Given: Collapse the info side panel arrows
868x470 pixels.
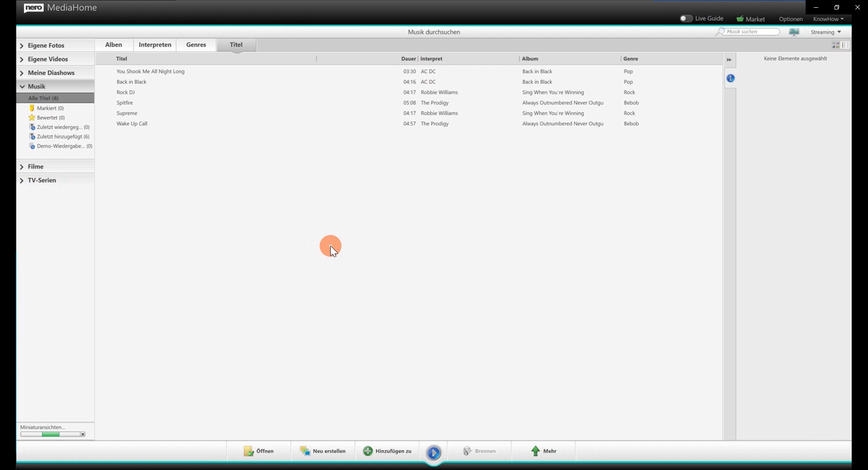Looking at the screenshot, I should (x=729, y=60).
